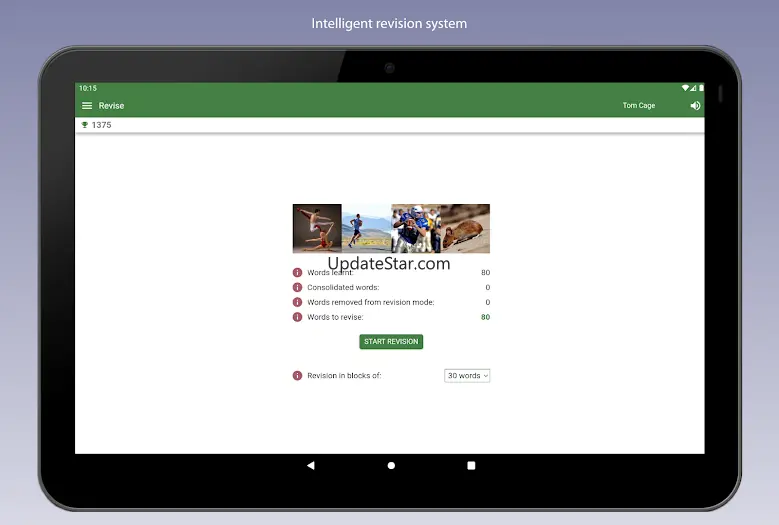Open the 30 words block size dropdown
The image size is (779, 525).
467,376
